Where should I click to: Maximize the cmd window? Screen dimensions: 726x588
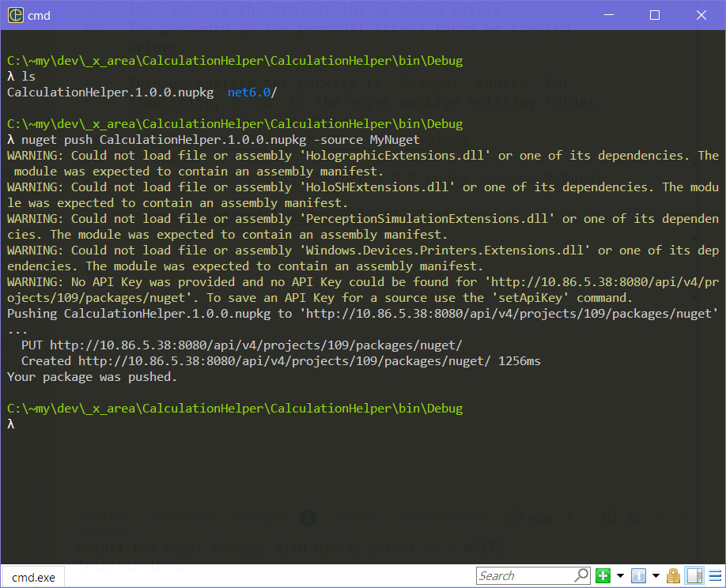click(655, 15)
